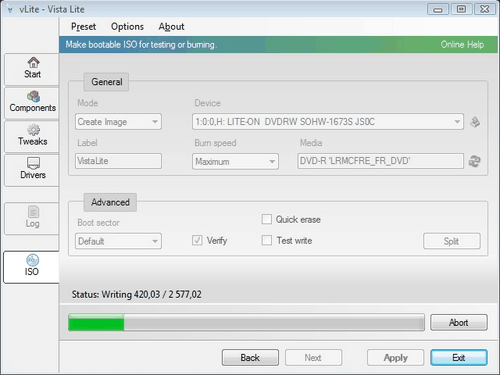Screen dimensions: 500x375
Task: Select the ISO disc icon
Action: click(32, 260)
